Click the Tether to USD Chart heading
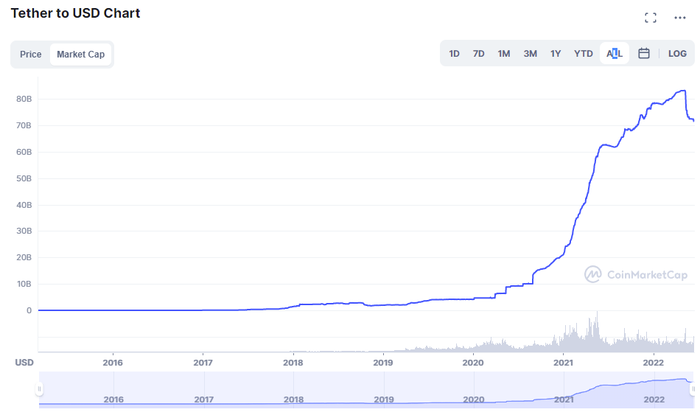 75,13
